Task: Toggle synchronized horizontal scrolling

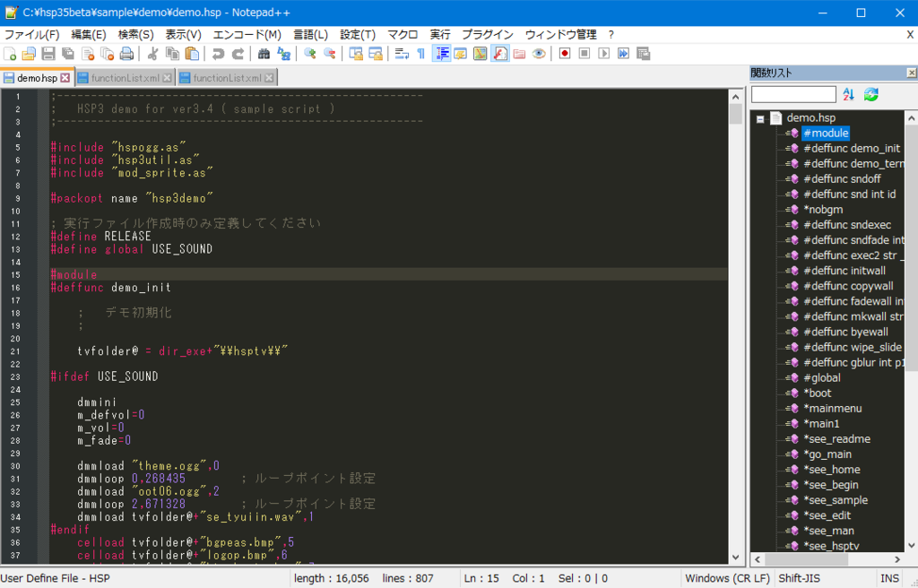Action: tap(376, 54)
